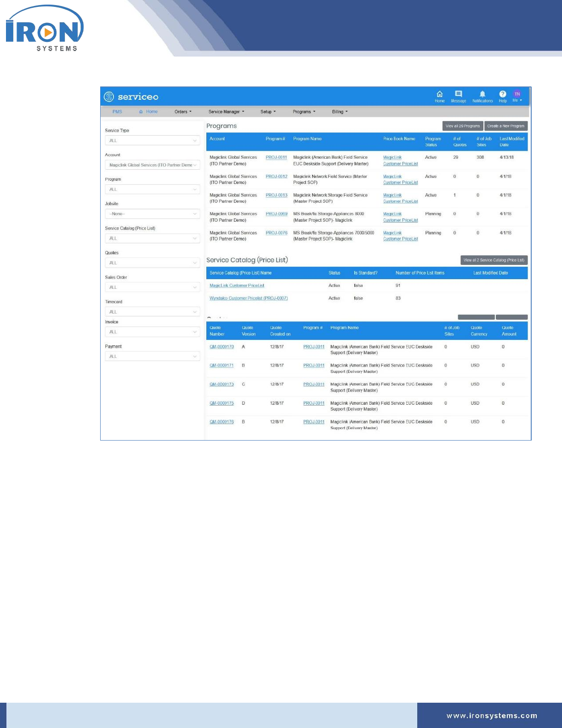Click View all 29 Programs button

point(463,126)
